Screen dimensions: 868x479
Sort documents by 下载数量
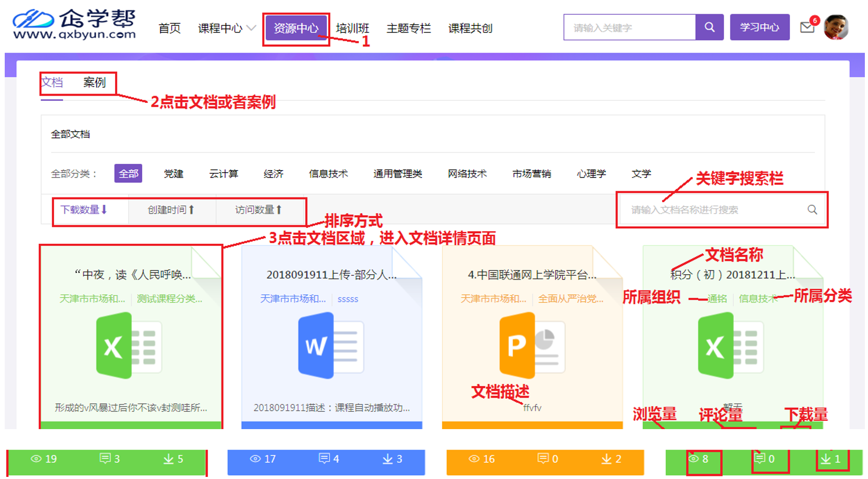[84, 210]
